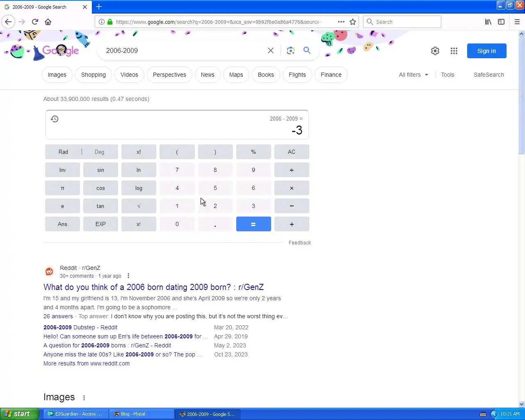Submit search with magnifier icon
Viewport: 525px width, 420px height.
pyautogui.click(x=307, y=50)
